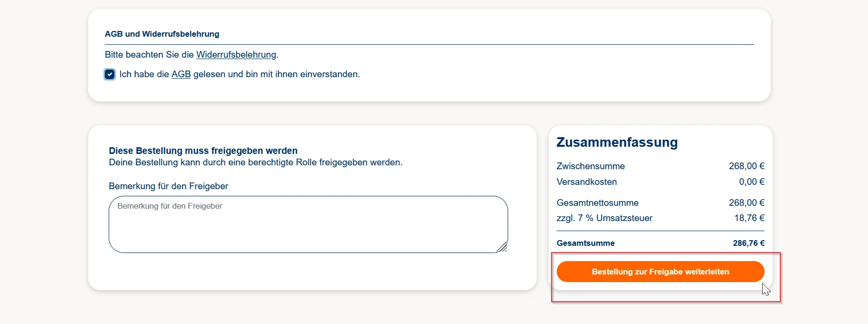
Task: Click the AGB und Widerrufsbelehrung section heading
Action: point(162,34)
